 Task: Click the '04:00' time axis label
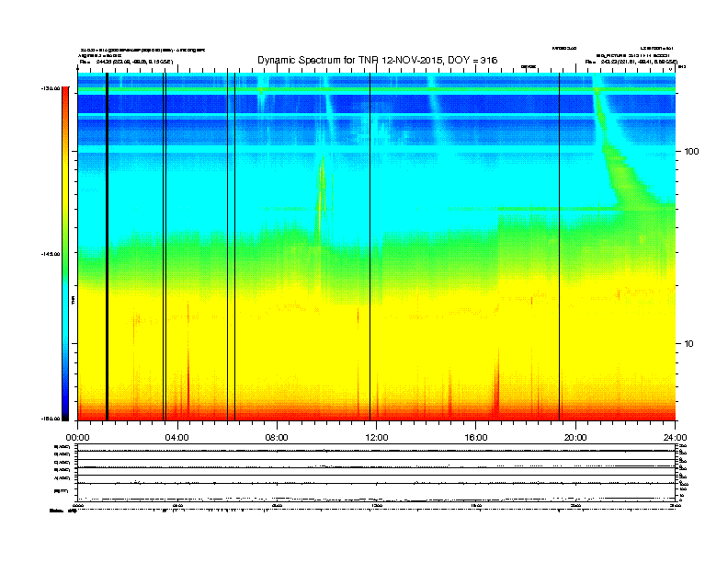pos(177,438)
